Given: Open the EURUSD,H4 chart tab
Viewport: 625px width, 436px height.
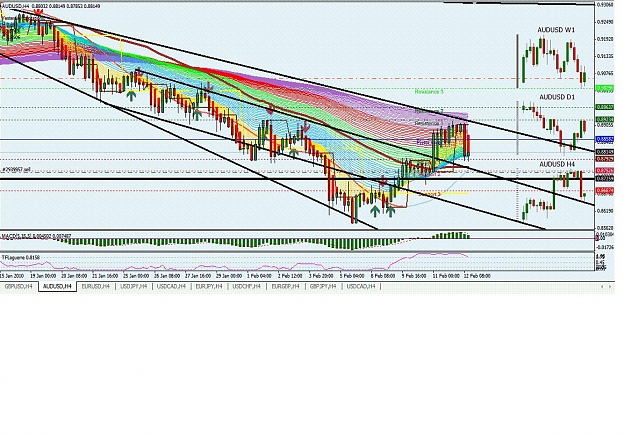Looking at the screenshot, I should click(95, 286).
